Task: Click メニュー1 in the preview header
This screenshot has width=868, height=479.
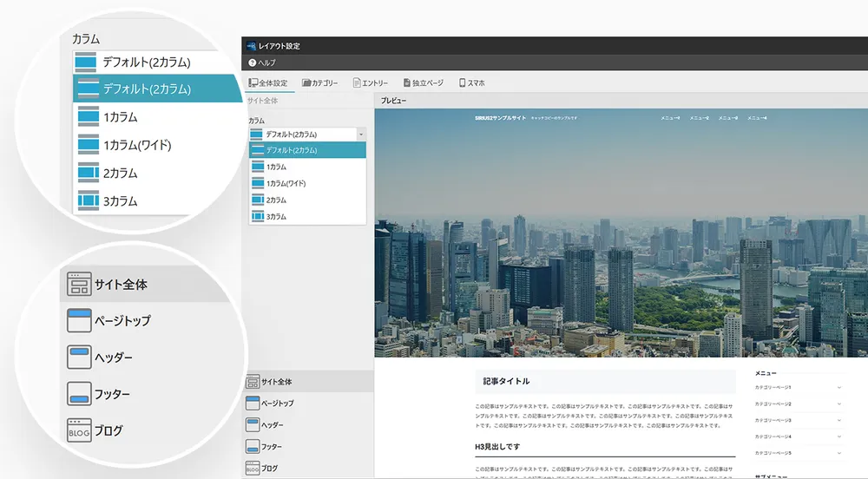Action: click(670, 118)
